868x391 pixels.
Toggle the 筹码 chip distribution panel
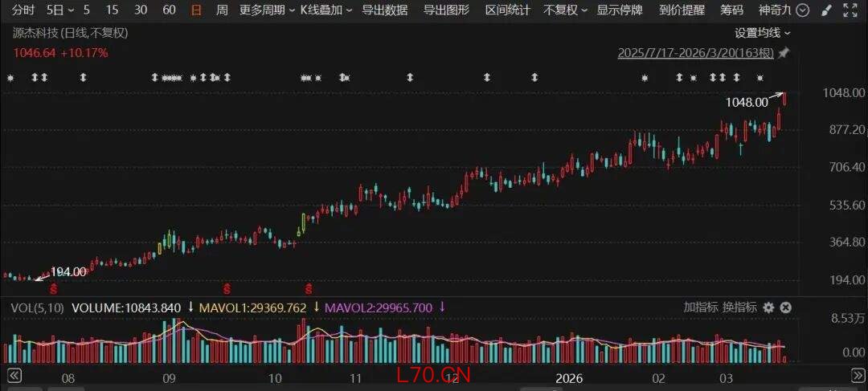[x=731, y=10]
